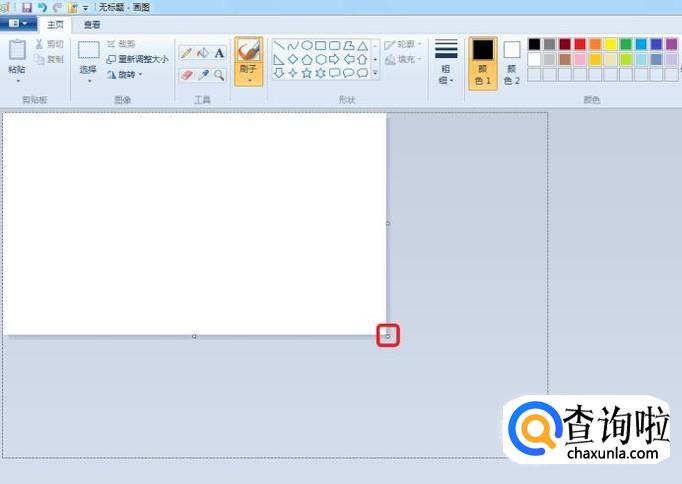Open the quick access toolbar customize arrow
Viewport: 682px width, 484px height.
click(85, 8)
